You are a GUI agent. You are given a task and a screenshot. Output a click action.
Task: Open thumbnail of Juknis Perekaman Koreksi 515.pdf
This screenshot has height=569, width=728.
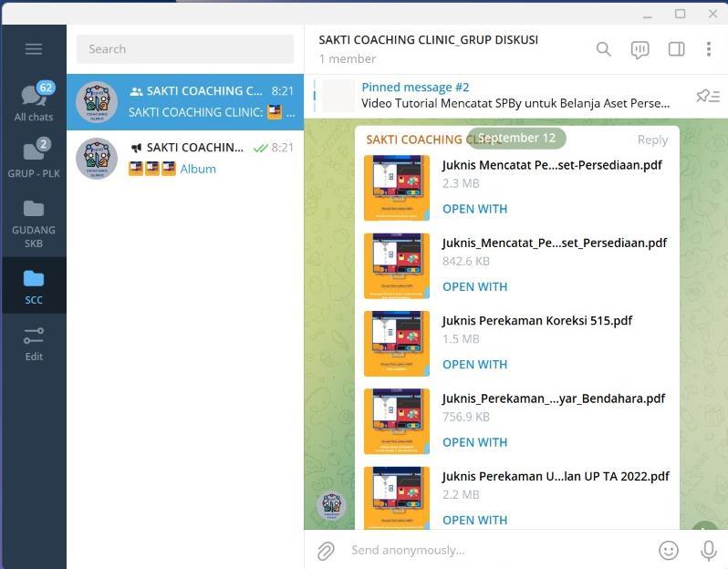pos(397,344)
